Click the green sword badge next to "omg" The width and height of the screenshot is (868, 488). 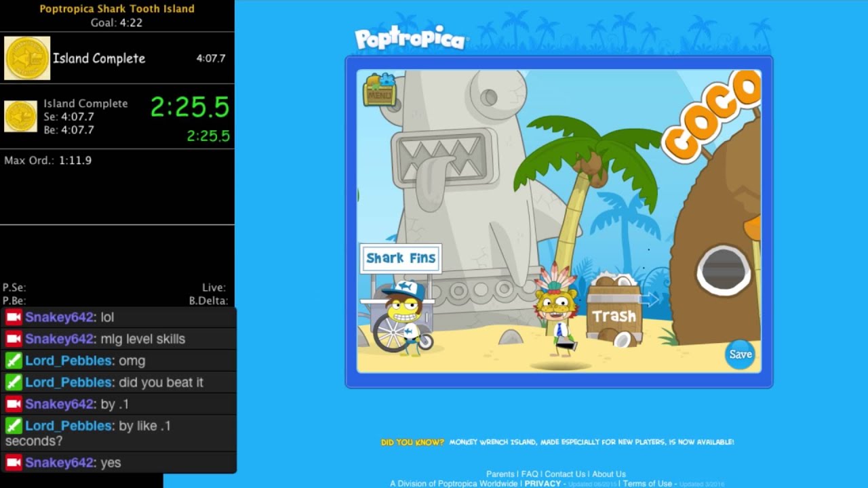pyautogui.click(x=14, y=361)
